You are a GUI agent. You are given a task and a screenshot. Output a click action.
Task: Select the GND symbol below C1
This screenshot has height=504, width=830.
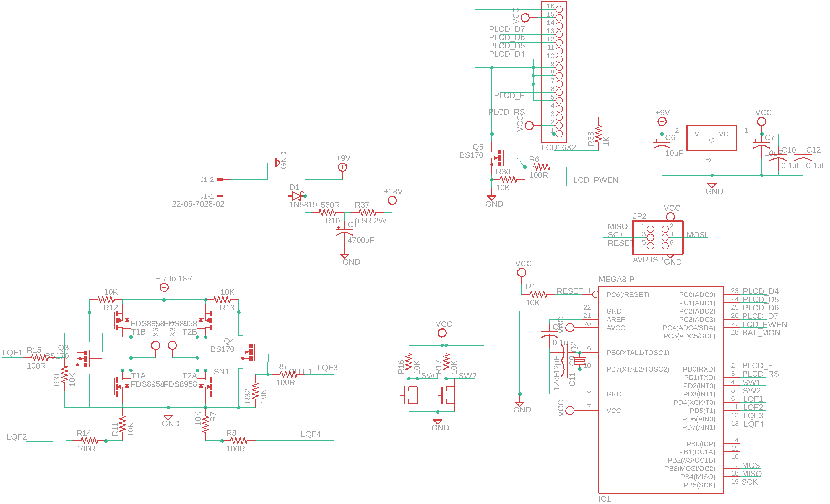(344, 256)
